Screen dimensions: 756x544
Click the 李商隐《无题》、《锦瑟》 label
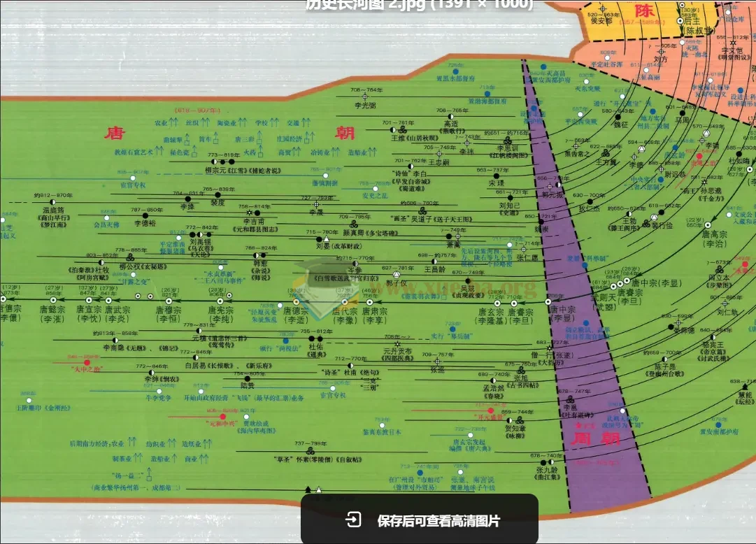pos(141,348)
